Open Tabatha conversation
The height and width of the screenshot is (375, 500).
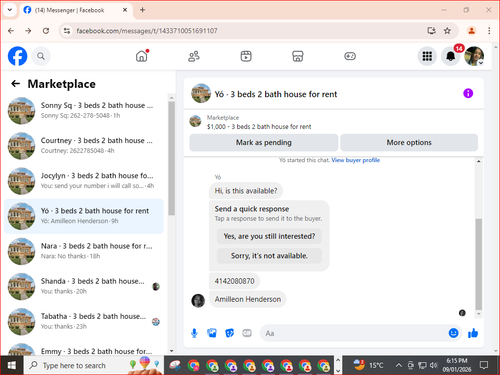84,322
